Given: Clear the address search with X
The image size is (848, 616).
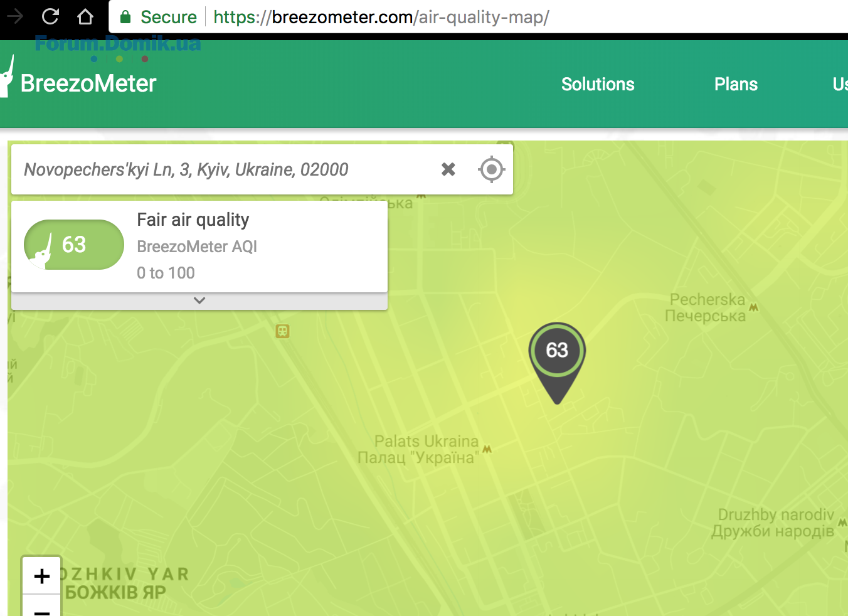Looking at the screenshot, I should pyautogui.click(x=448, y=169).
